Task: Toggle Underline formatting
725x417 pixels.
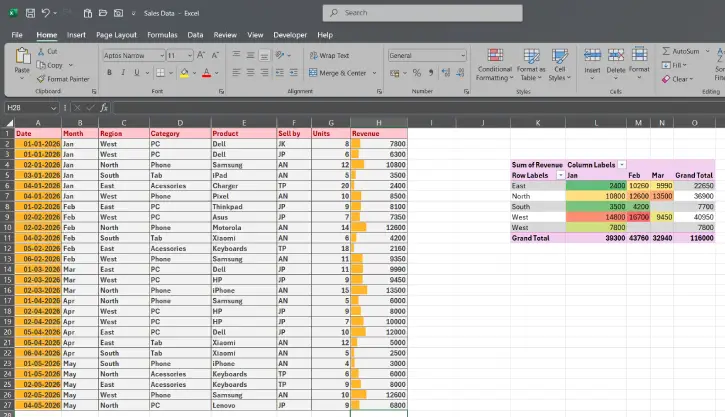Action: click(137, 73)
